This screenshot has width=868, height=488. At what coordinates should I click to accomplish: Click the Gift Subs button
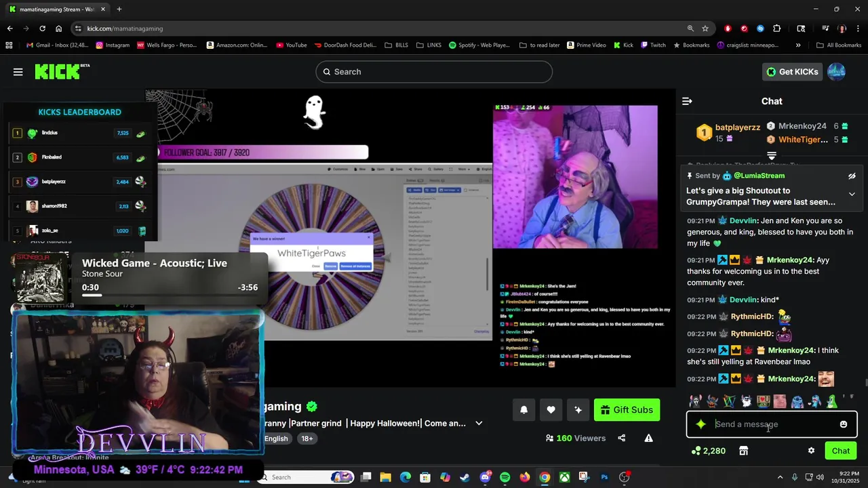tap(627, 409)
